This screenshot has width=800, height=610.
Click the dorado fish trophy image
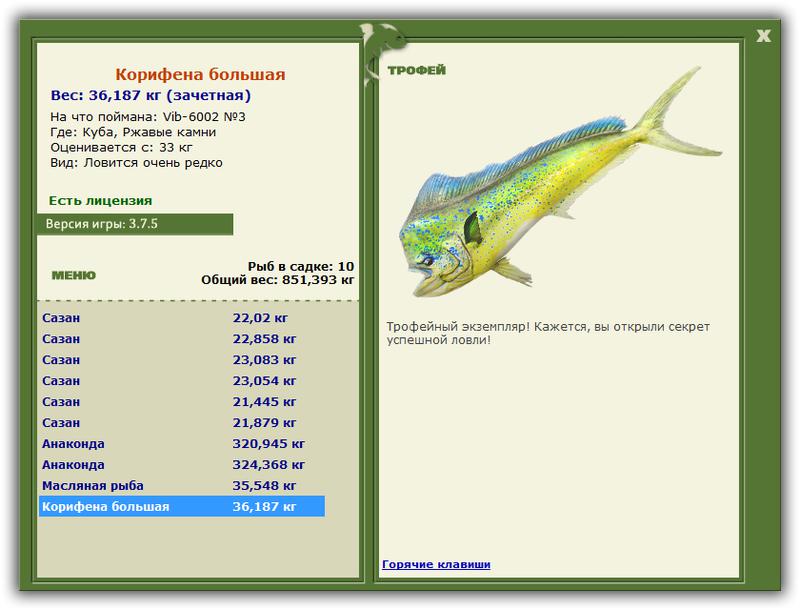point(559,184)
